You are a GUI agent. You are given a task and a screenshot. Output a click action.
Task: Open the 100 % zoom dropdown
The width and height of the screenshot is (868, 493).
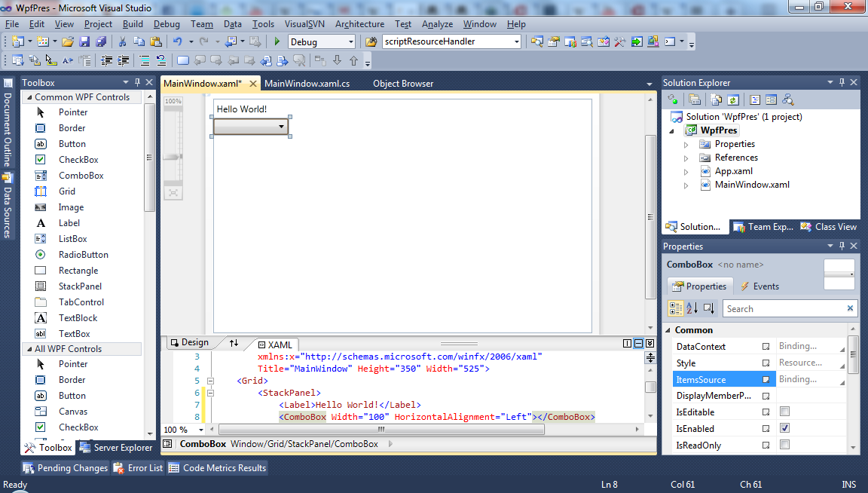coord(201,430)
